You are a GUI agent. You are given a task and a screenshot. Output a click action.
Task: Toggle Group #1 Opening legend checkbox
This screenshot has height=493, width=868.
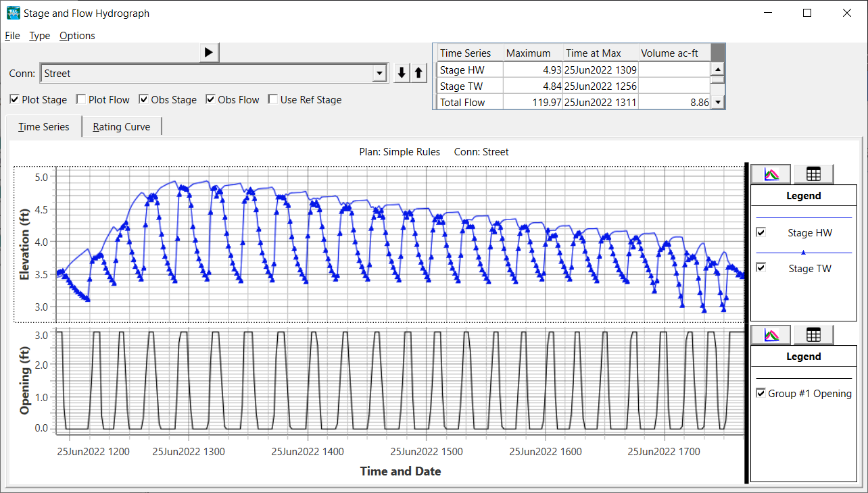pyautogui.click(x=761, y=393)
